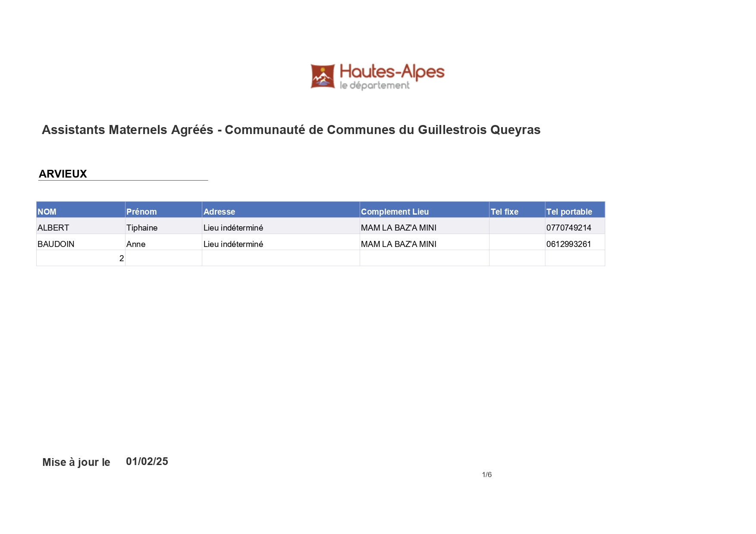Click the Adresse column header
Screen dimensions: 756x534
[281, 210]
